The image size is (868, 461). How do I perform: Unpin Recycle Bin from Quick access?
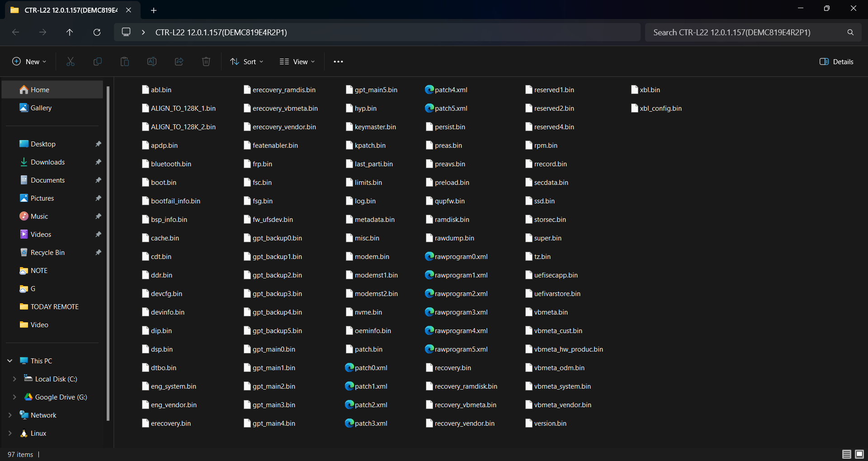[98, 252]
